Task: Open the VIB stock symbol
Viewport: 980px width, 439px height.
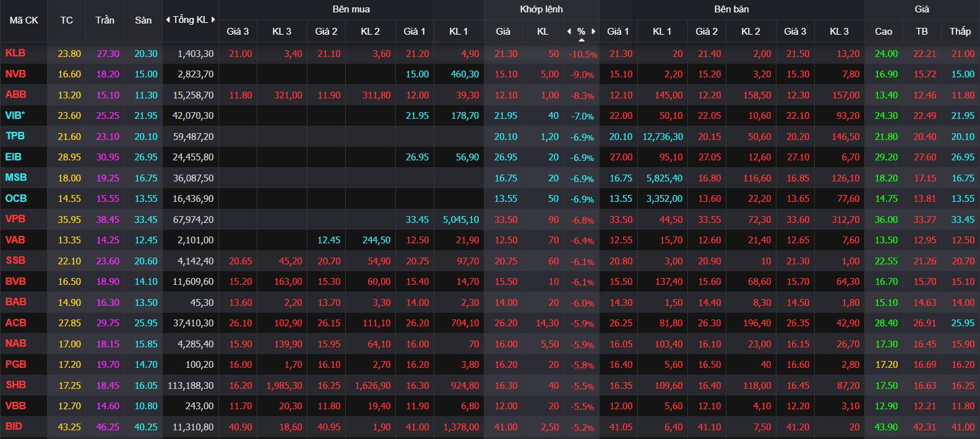Action: (x=15, y=115)
